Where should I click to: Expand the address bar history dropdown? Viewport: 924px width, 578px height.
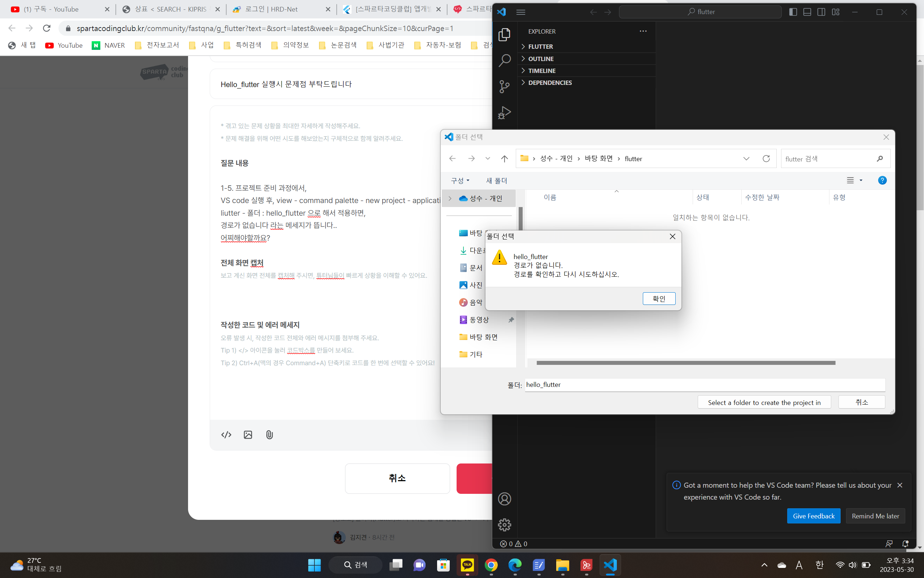pyautogui.click(x=746, y=159)
